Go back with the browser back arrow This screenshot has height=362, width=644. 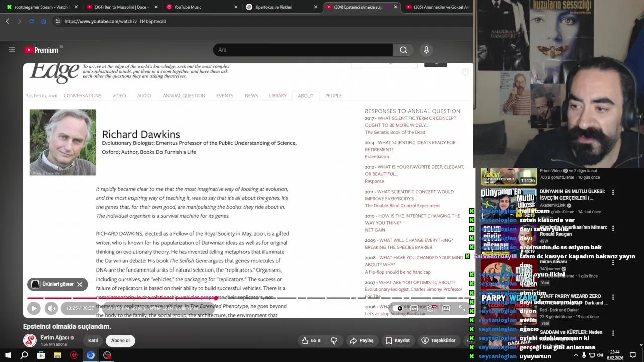click(7, 21)
